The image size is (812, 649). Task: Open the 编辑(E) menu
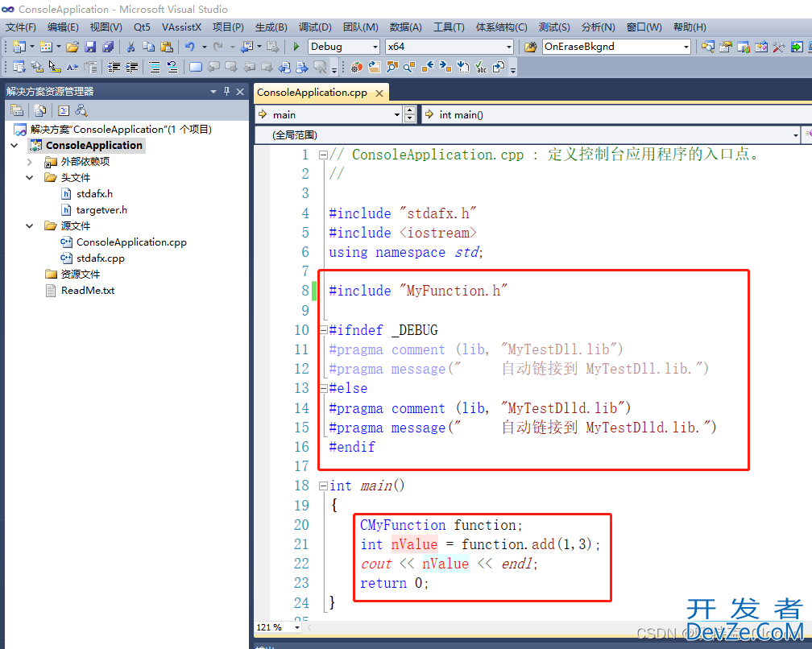point(63,27)
